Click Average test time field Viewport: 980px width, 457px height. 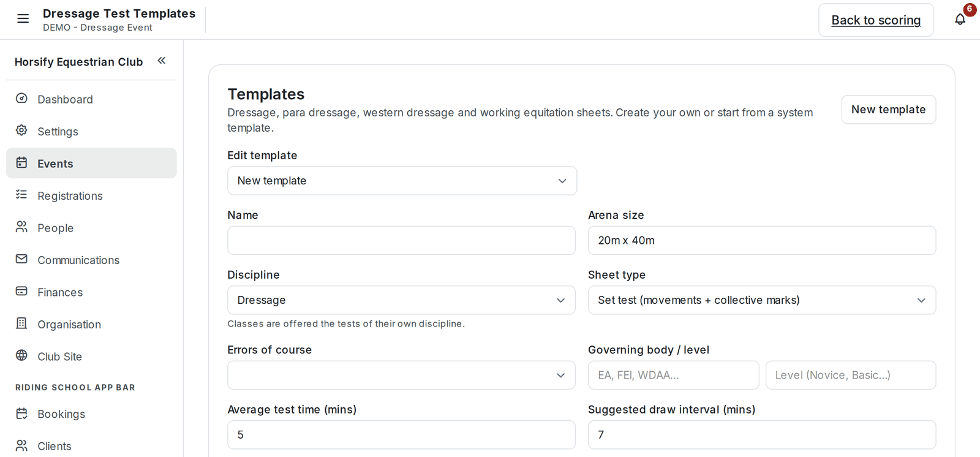[x=401, y=434]
